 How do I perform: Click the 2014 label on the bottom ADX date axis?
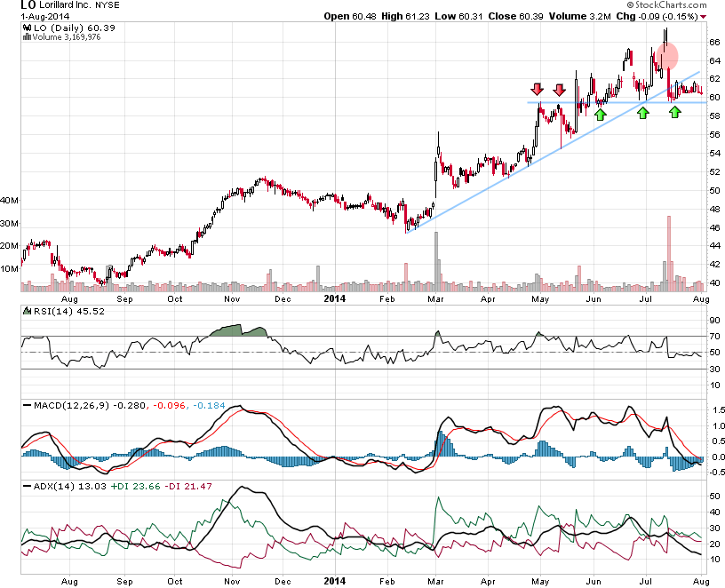[335, 581]
